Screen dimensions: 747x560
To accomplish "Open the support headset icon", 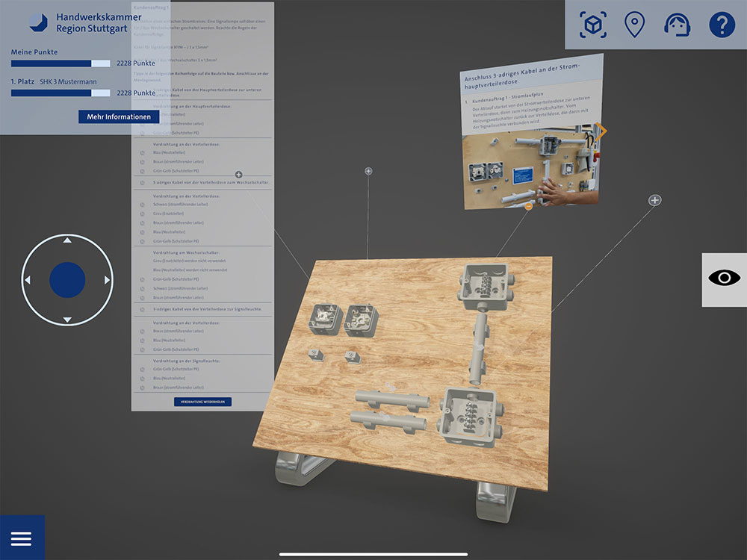I will click(x=677, y=25).
